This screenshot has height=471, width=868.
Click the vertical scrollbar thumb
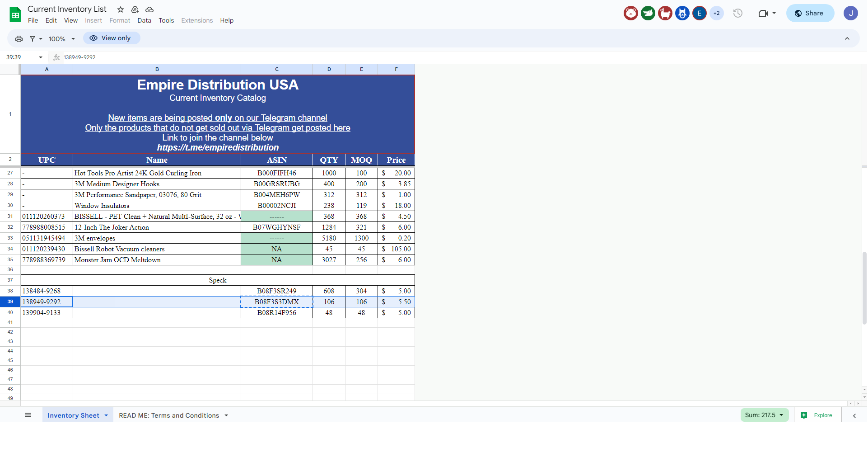[x=864, y=288]
